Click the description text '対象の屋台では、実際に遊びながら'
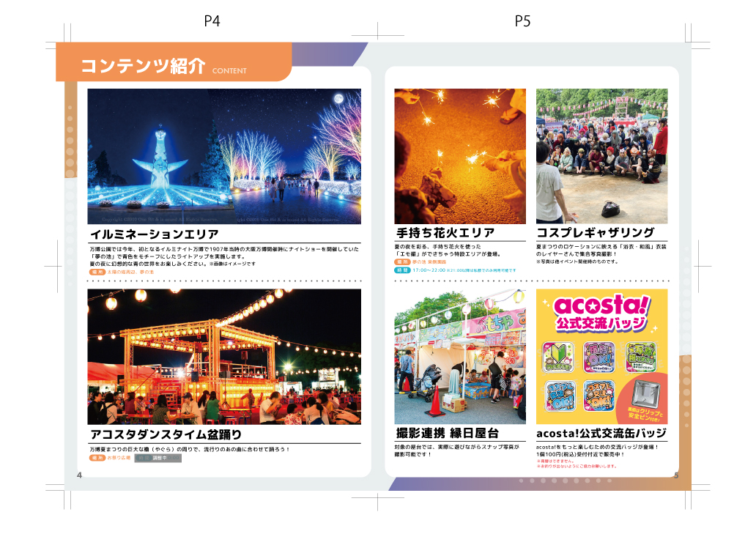756x534 pixels. 456,448
